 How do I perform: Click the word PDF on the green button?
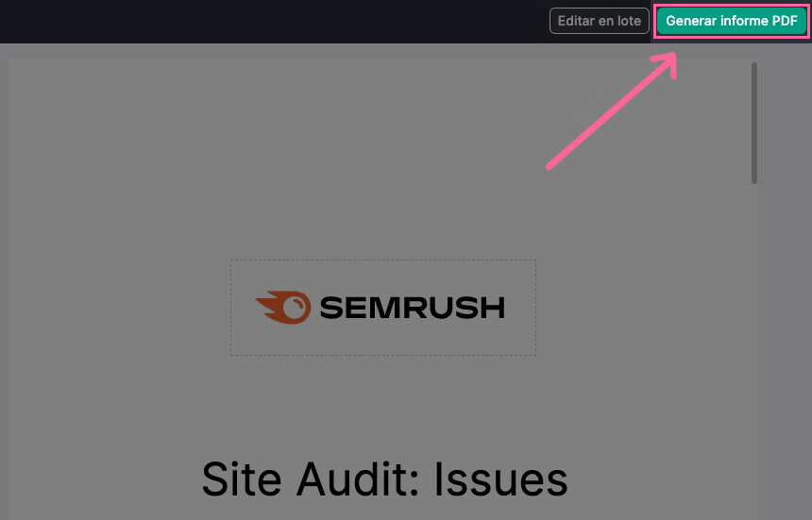tap(785, 21)
